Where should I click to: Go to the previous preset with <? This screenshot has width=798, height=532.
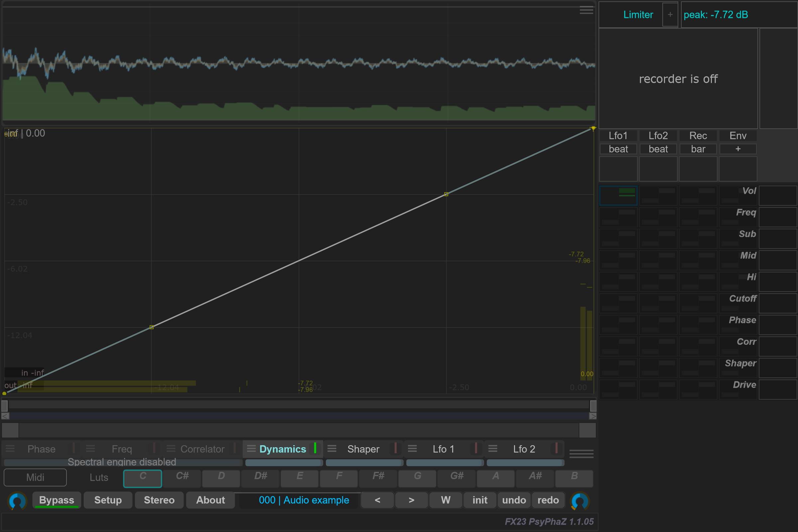pyautogui.click(x=377, y=500)
